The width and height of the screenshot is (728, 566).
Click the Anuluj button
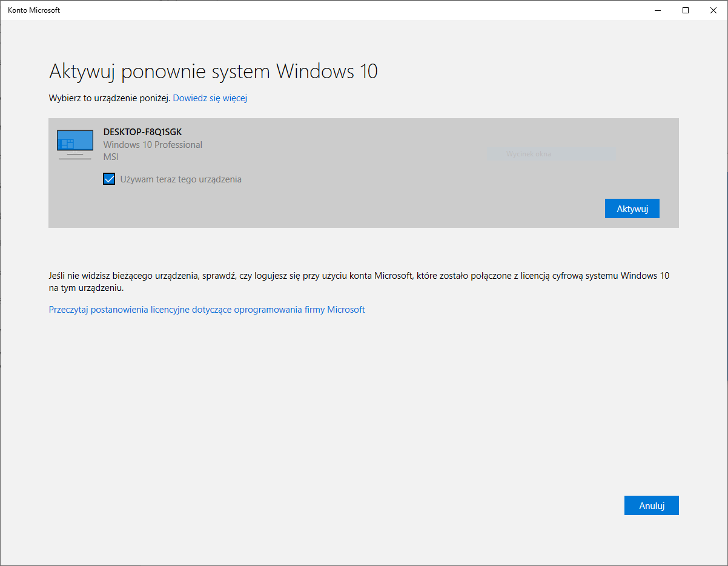pos(652,505)
